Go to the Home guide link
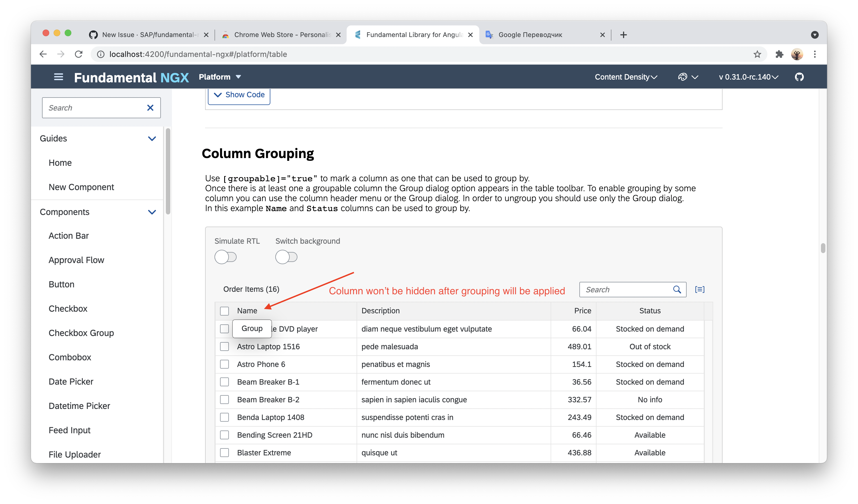The image size is (858, 504). [x=60, y=163]
